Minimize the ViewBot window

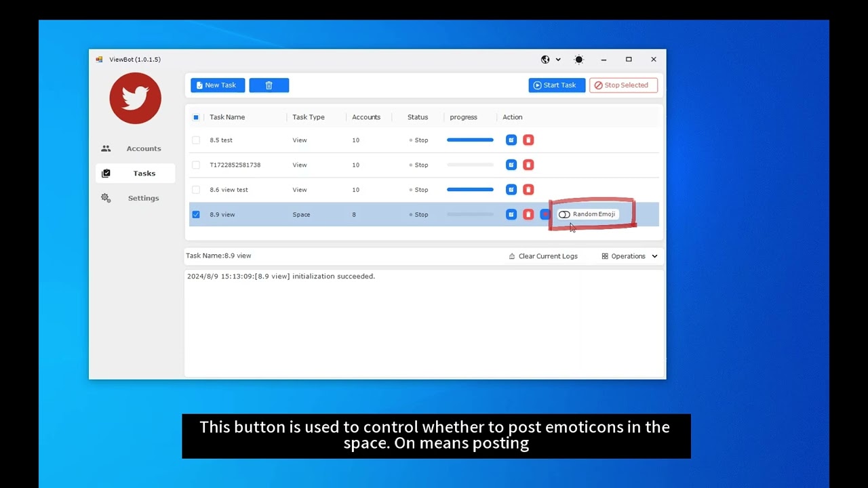(604, 60)
